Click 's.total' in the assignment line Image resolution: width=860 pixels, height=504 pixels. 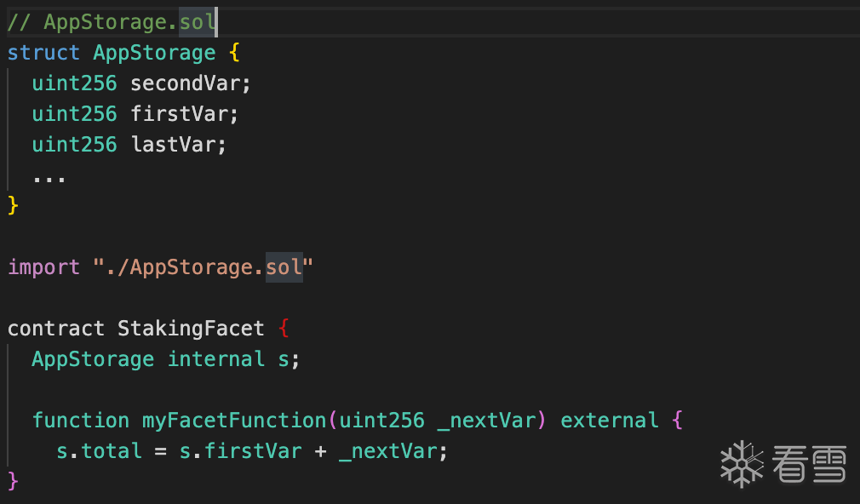99,451
